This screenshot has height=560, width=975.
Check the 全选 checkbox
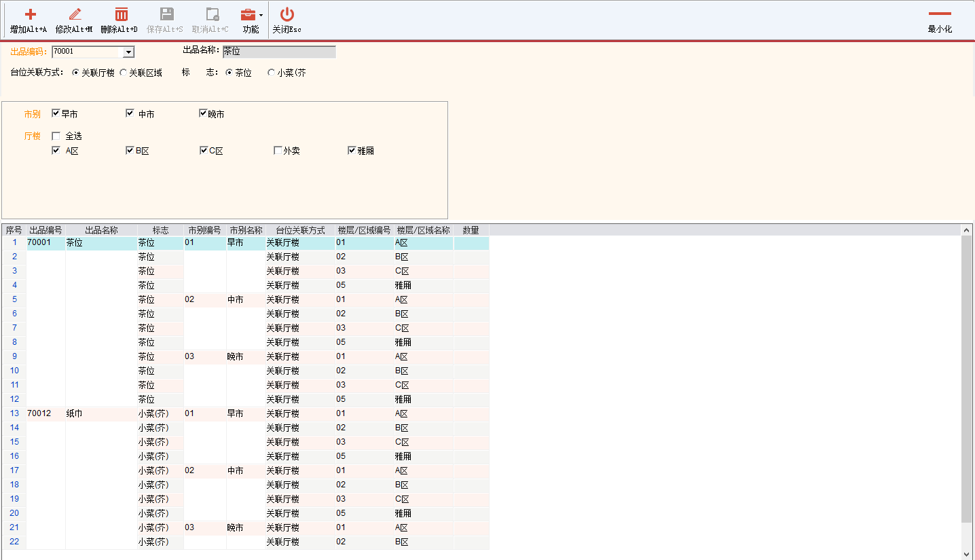[x=56, y=136]
